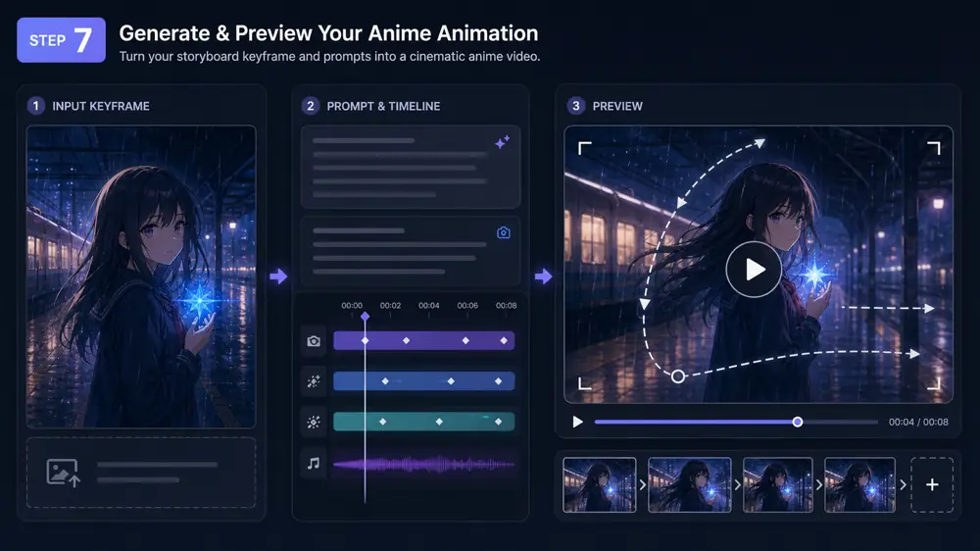The height and width of the screenshot is (551, 980).
Task: Click the preview progress slider handle
Action: tap(798, 423)
